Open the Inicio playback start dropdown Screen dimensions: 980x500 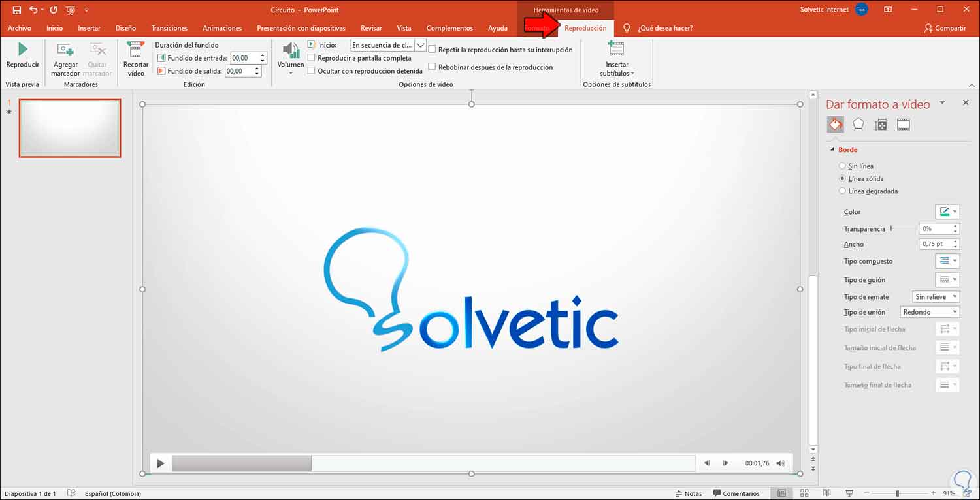[x=421, y=45]
